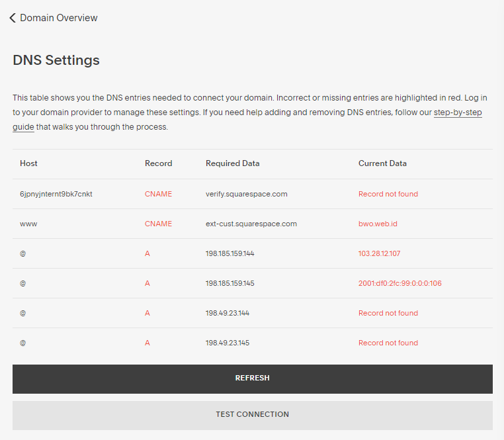Click required IP 198.49.23.145
504x440 pixels.
[228, 343]
